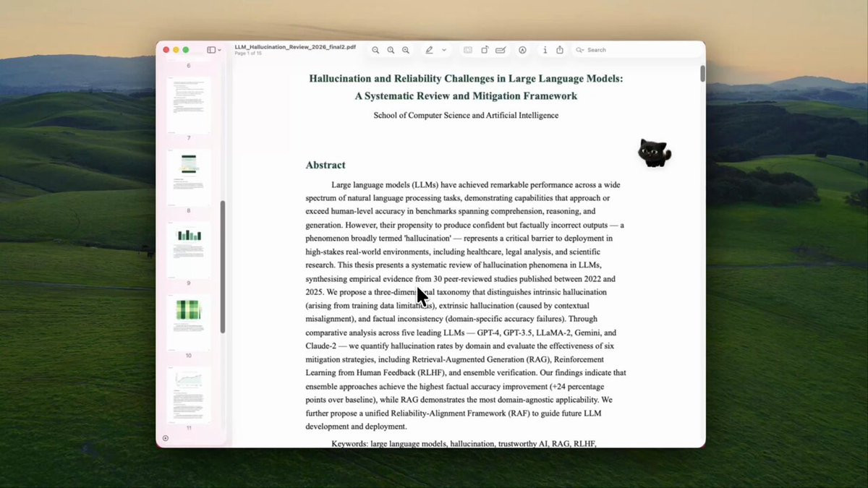
Task: Click the School of Computer Science line
Action: coord(466,115)
